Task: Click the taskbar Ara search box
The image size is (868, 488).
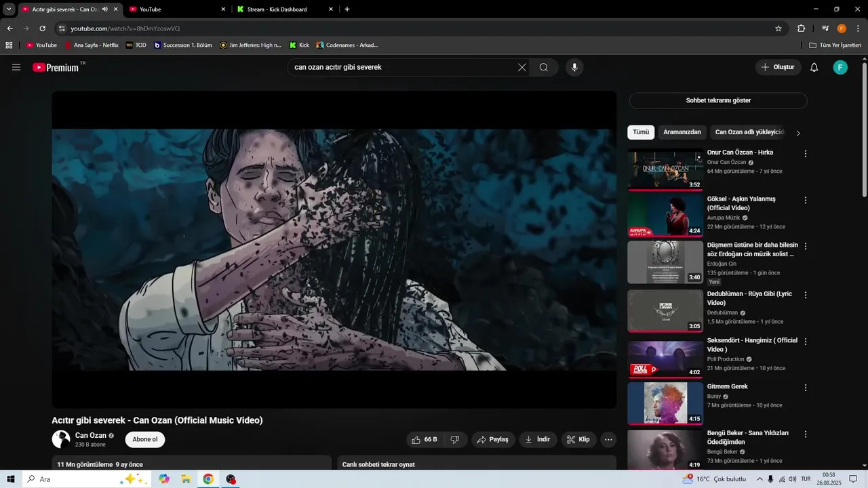Action: tap(86, 479)
